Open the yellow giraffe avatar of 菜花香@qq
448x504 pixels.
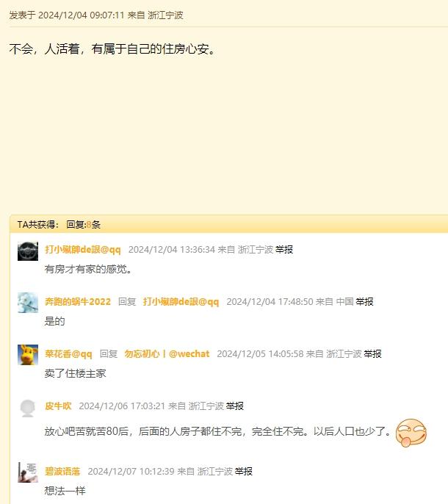click(x=28, y=355)
